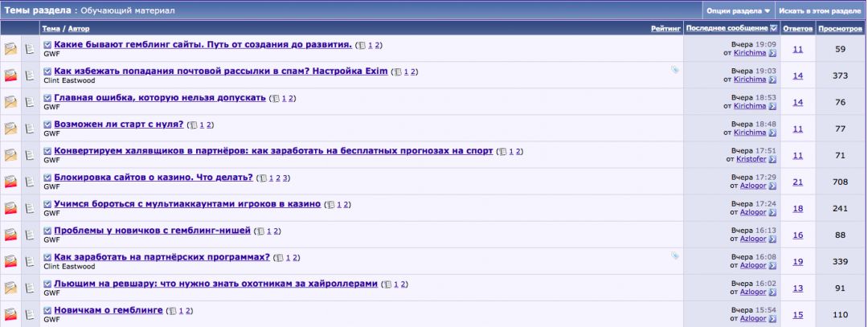Screen dimensions: 868x327
Task: Sort threads by 'Просмотров' column header
Action: tap(840, 28)
